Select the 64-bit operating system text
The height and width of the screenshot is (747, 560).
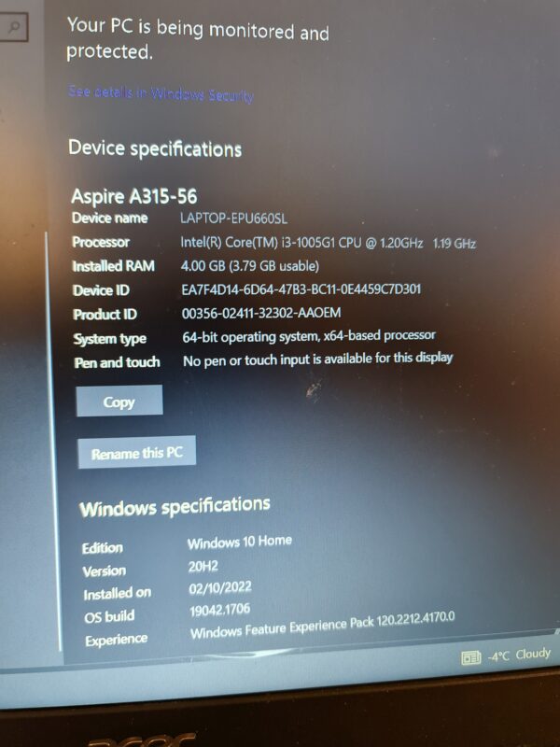(309, 336)
